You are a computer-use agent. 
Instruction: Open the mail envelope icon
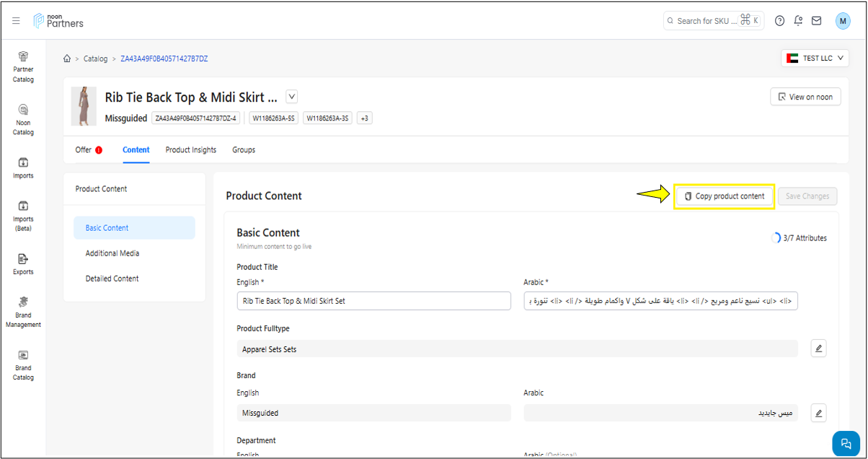pyautogui.click(x=816, y=21)
